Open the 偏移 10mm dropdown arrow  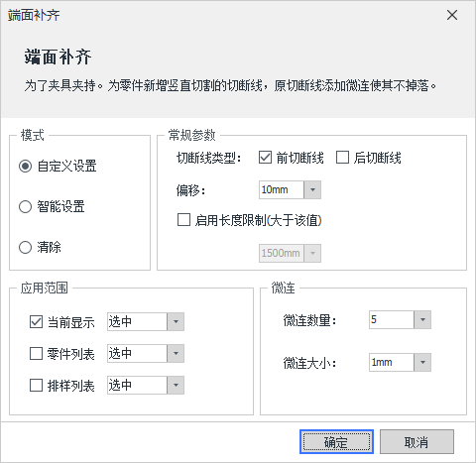click(312, 190)
